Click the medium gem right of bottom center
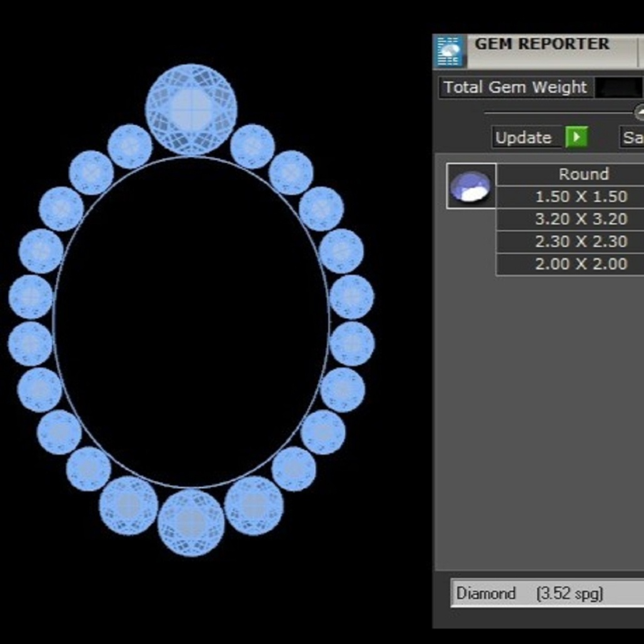This screenshot has height=644, width=644. pos(254,505)
